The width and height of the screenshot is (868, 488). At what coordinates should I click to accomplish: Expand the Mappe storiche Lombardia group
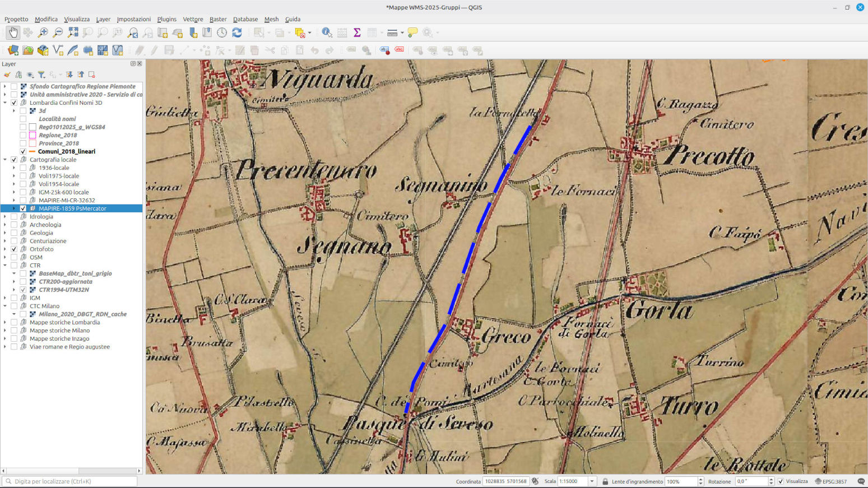pos(5,322)
